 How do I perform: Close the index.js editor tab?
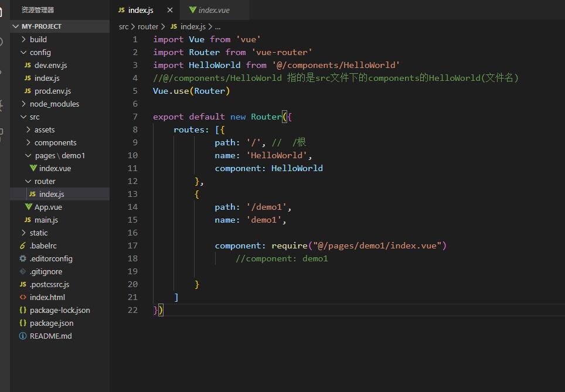(x=170, y=10)
